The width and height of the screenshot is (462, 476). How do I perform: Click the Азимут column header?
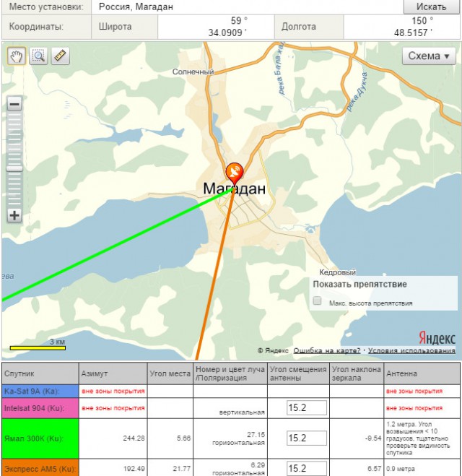(x=113, y=373)
